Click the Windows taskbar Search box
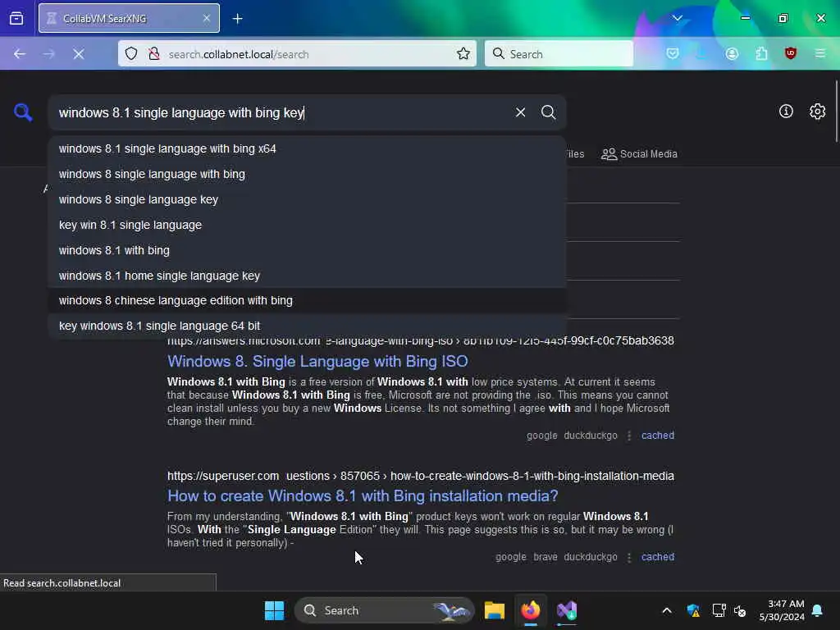The image size is (840, 630). click(384, 610)
